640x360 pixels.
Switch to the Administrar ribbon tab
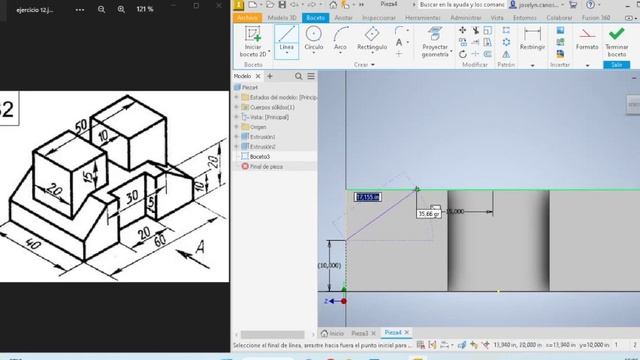point(466,18)
